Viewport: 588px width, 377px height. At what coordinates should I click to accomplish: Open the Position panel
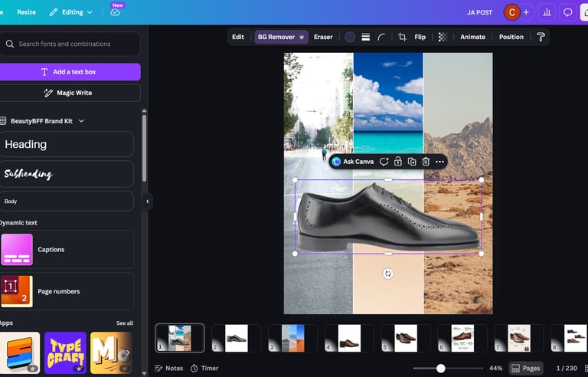click(x=511, y=37)
